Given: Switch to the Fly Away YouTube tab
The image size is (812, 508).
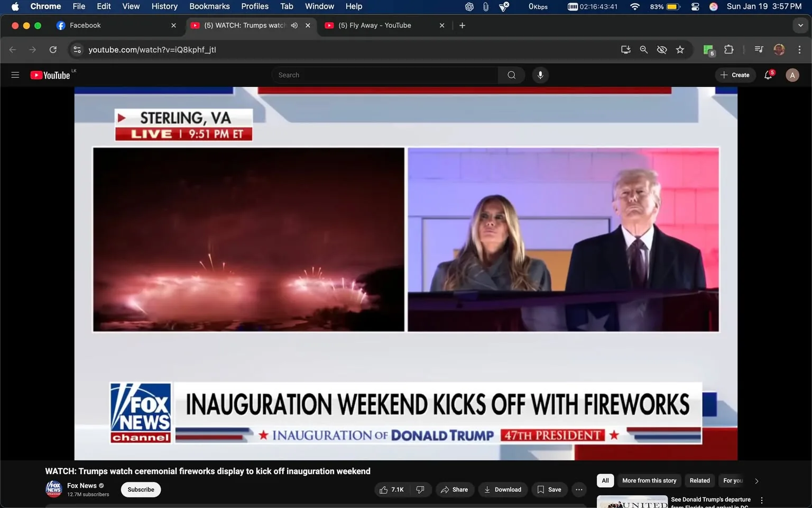Looking at the screenshot, I should (x=375, y=25).
